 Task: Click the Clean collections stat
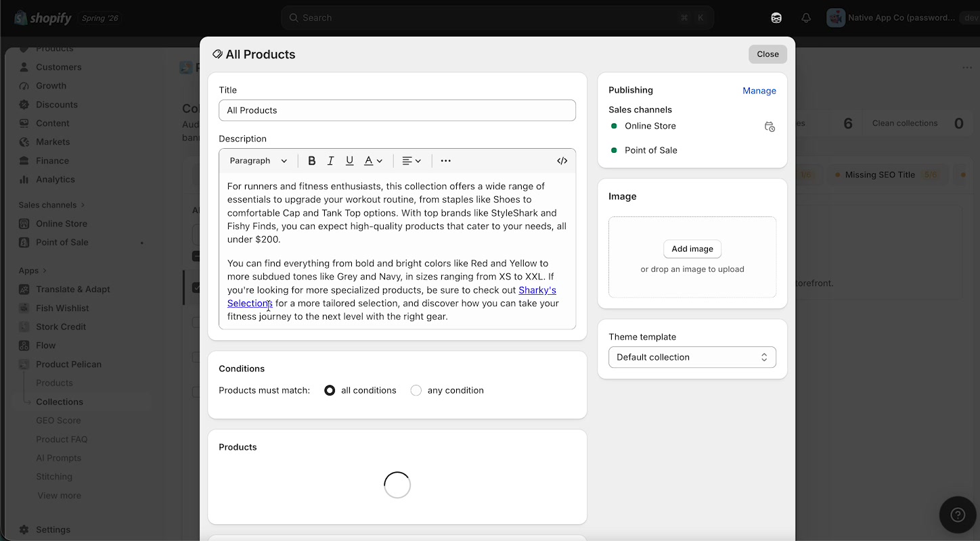pyautogui.click(x=918, y=123)
